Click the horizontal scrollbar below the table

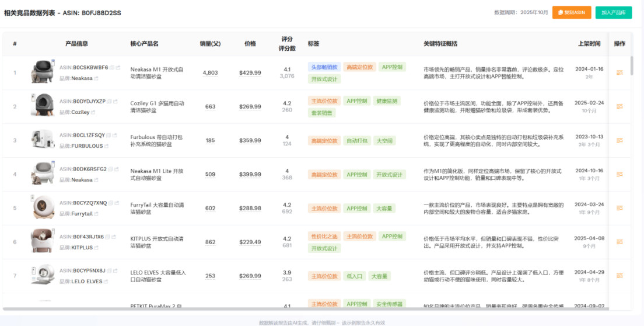click(292, 308)
